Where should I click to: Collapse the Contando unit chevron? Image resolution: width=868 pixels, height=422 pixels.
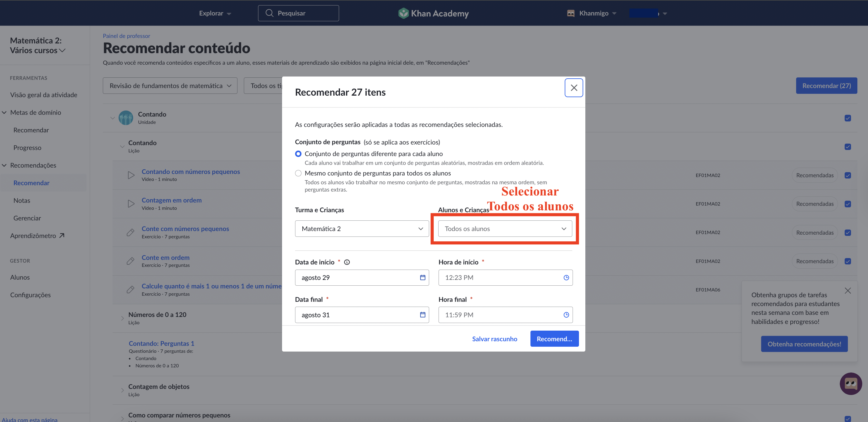(113, 118)
